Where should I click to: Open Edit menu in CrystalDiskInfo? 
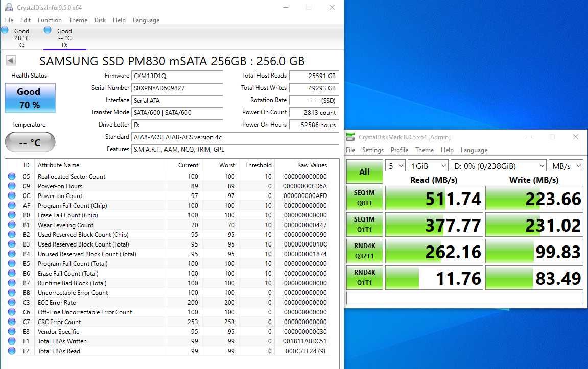(26, 20)
